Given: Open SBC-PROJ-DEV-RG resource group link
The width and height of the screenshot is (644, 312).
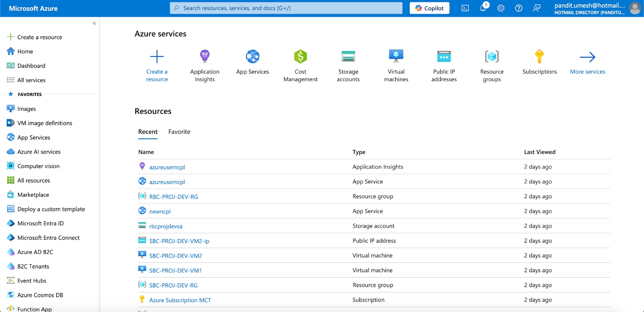Looking at the screenshot, I should (x=173, y=285).
